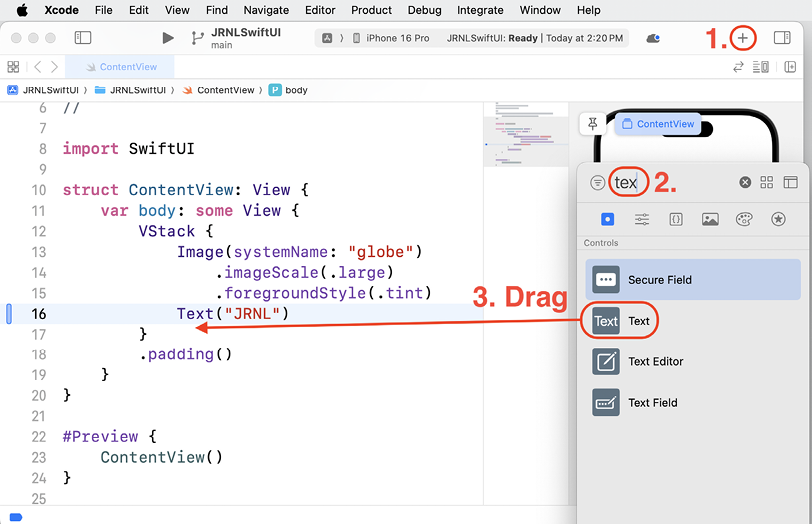This screenshot has width=812, height=524.
Task: Go back in editor history
Action: click(x=37, y=67)
